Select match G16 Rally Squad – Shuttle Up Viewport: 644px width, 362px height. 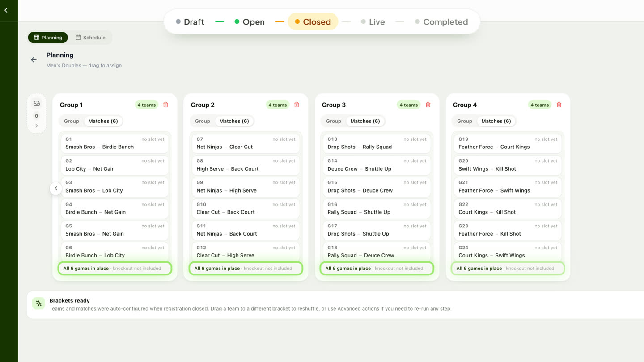point(377,208)
